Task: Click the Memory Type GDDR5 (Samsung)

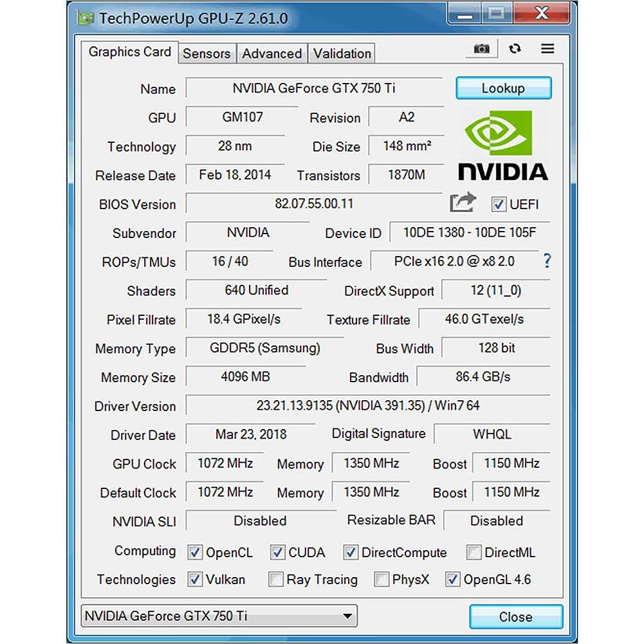Action: [x=265, y=348]
